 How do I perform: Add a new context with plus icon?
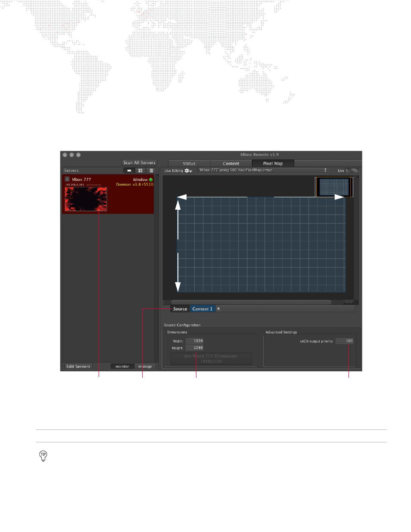pos(218,309)
